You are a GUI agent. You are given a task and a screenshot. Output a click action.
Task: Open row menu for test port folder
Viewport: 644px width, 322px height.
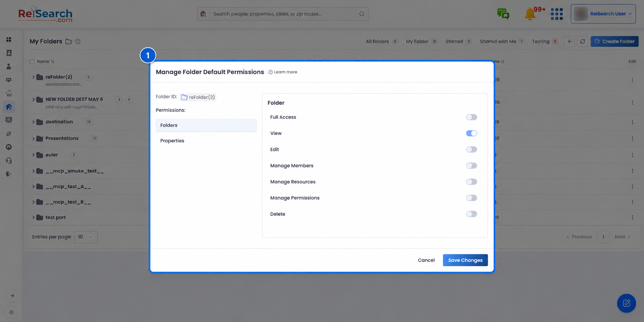pyautogui.click(x=632, y=217)
